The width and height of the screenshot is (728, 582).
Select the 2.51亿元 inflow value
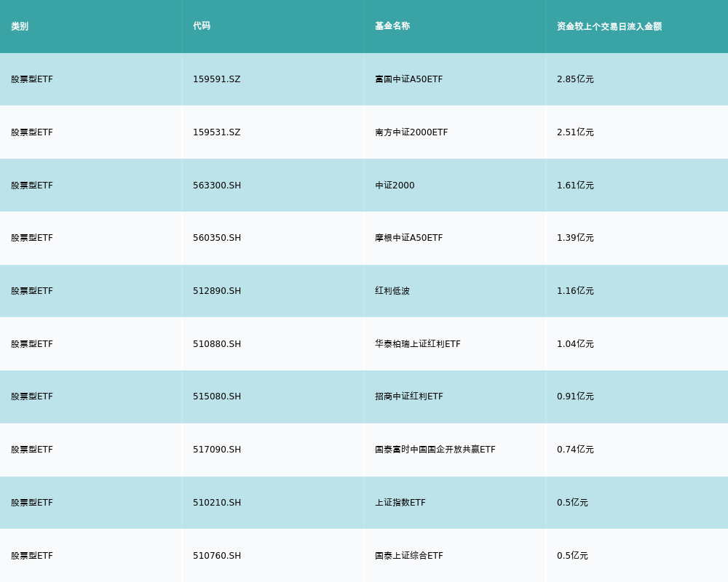(575, 132)
